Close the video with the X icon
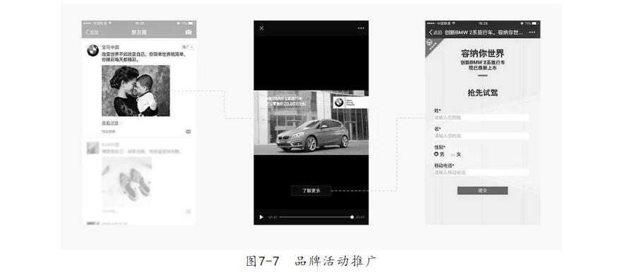This screenshot has width=644, height=273. (x=261, y=28)
